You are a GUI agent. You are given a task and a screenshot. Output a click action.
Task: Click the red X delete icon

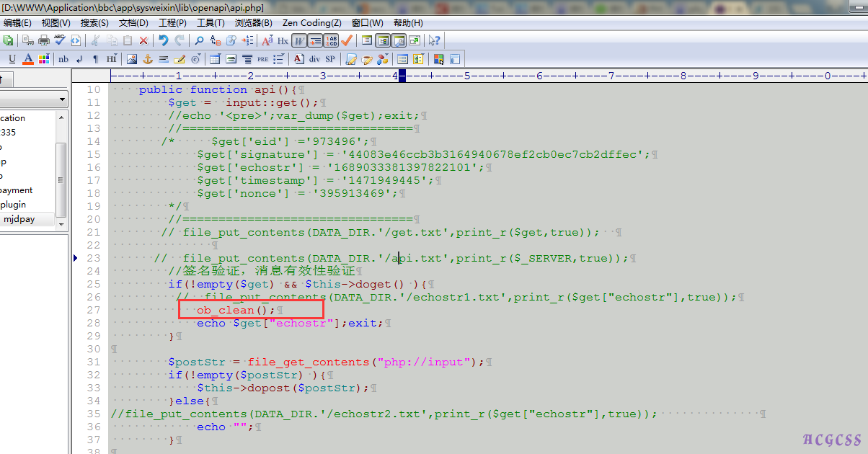(143, 40)
